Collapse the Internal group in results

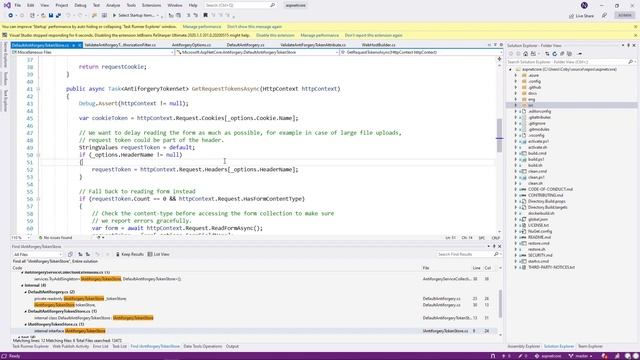tap(22, 285)
